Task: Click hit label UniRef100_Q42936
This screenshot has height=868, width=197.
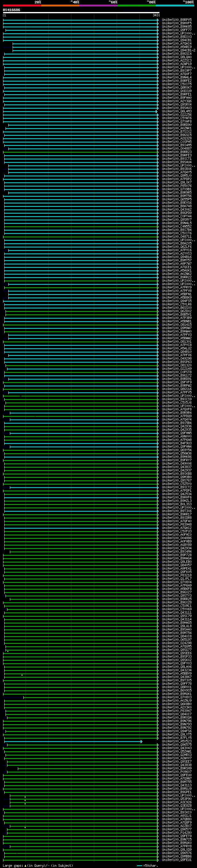Action: 177,426
